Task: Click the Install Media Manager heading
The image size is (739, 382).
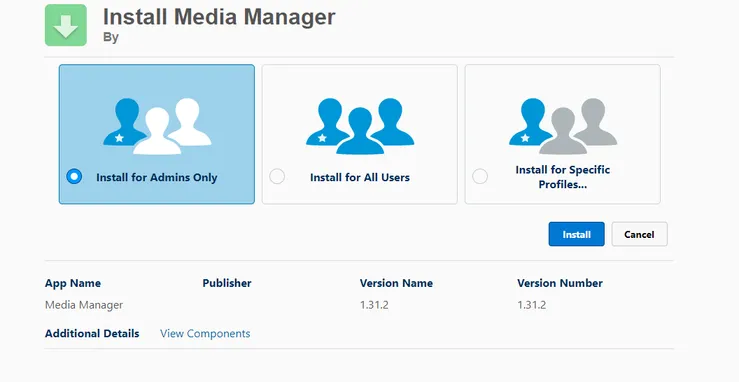Action: click(219, 17)
